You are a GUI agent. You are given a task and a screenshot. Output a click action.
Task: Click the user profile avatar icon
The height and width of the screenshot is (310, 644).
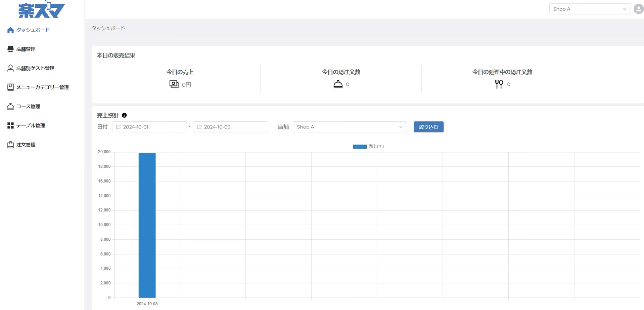coord(638,9)
